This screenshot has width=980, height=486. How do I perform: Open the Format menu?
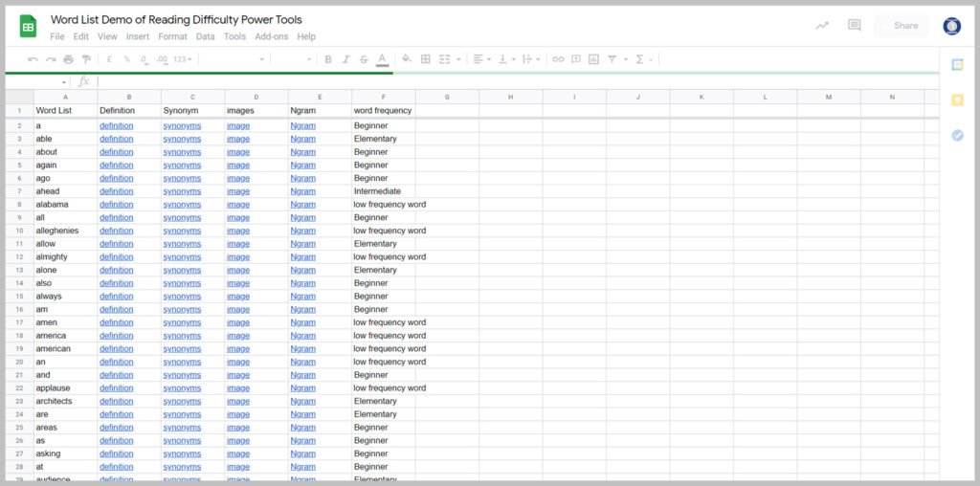click(x=172, y=37)
